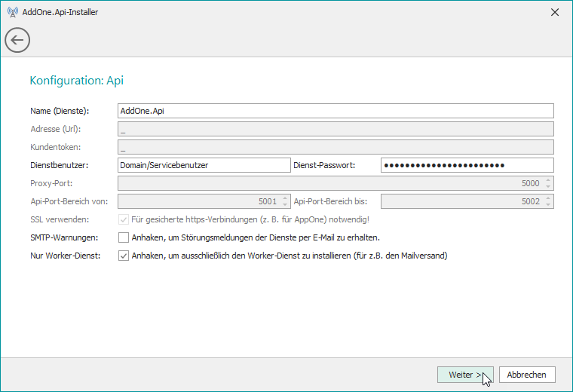The width and height of the screenshot is (573, 392).
Task: Click the "Name (Dienste):" label
Action: [60, 111]
